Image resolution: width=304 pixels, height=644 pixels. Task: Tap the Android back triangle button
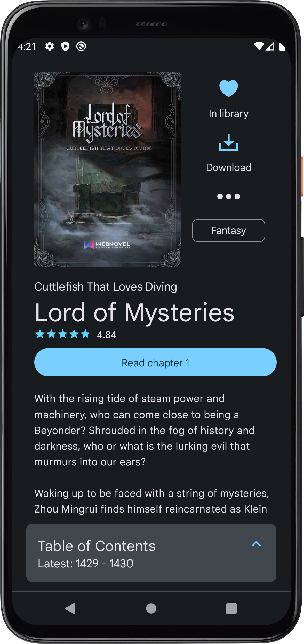[70, 609]
